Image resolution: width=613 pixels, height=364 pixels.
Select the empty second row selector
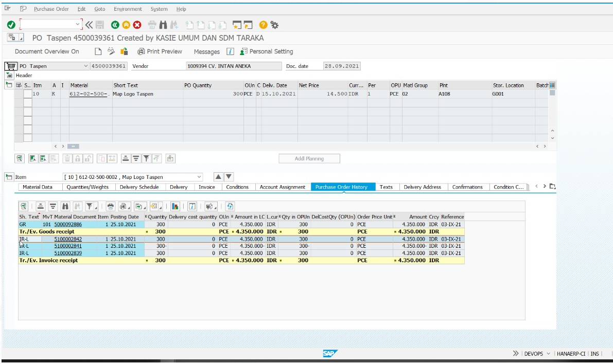tap(27, 103)
